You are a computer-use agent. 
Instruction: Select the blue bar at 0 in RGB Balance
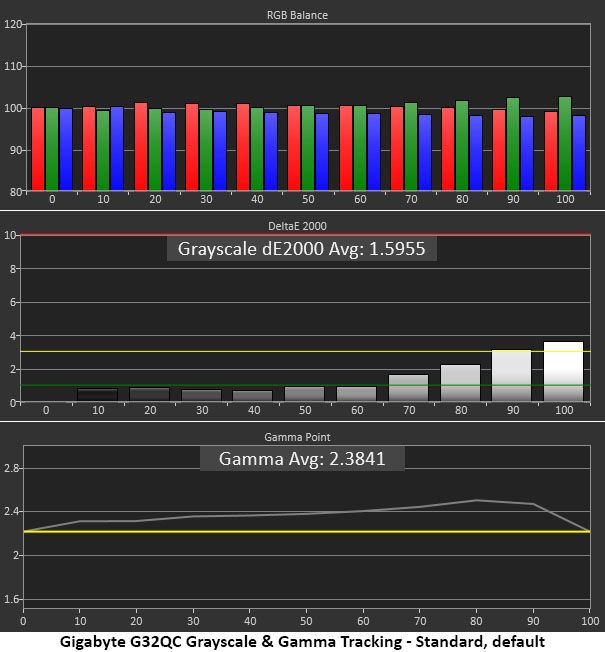66,150
